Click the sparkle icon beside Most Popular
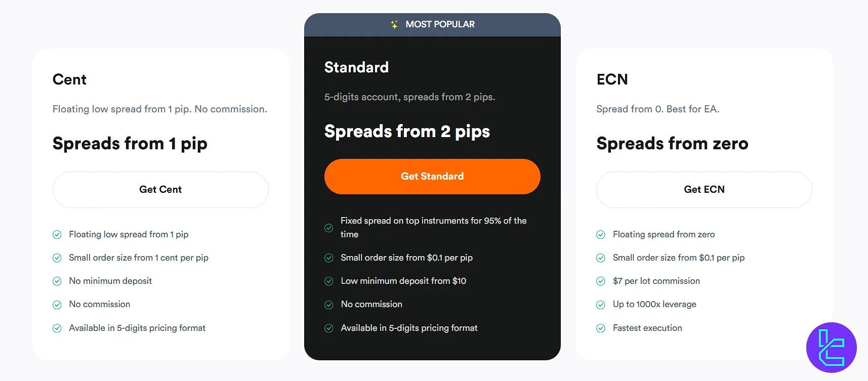Viewport: 868px width, 381px height. point(394,24)
